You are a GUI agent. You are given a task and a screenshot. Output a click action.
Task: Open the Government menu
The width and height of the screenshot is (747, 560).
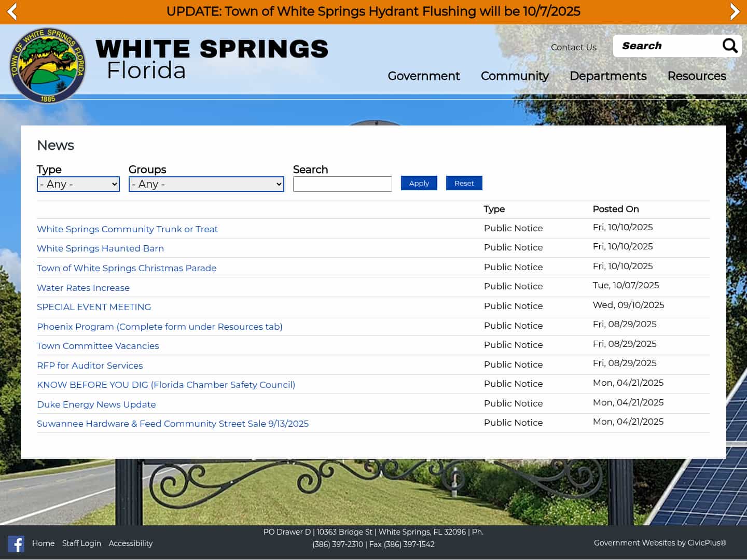pos(423,76)
